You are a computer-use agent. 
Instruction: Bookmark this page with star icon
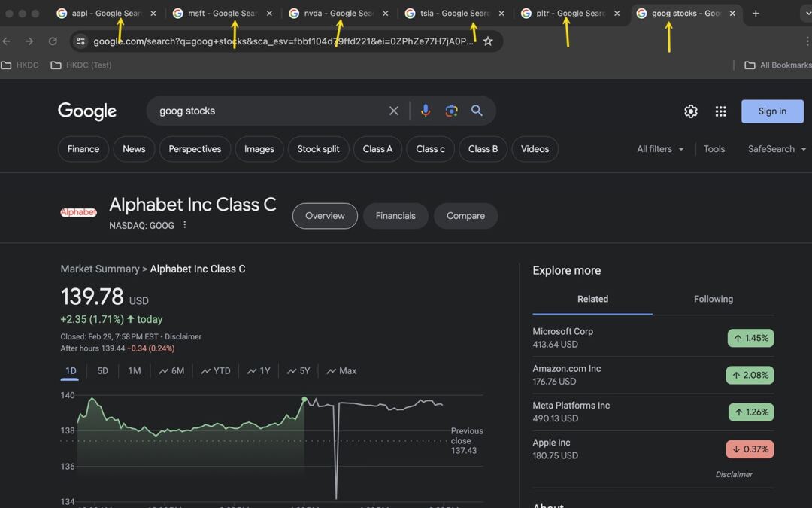pos(488,41)
